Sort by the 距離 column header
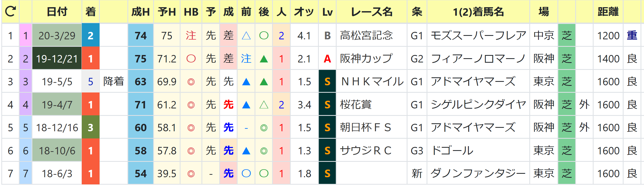 pos(608,12)
